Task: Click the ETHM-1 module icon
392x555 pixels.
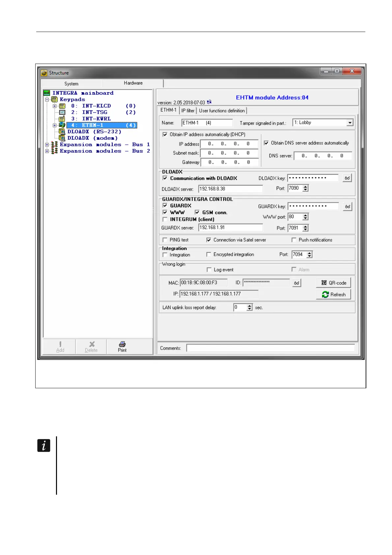Action: click(x=62, y=125)
